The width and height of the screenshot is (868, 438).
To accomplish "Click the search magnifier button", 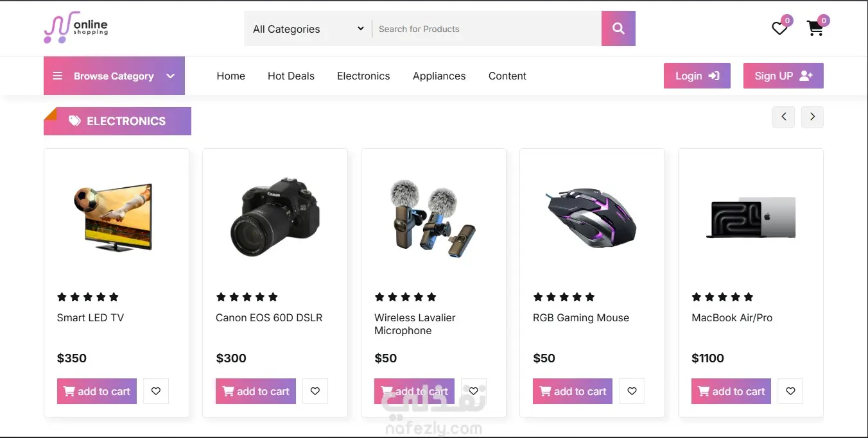I will [618, 29].
